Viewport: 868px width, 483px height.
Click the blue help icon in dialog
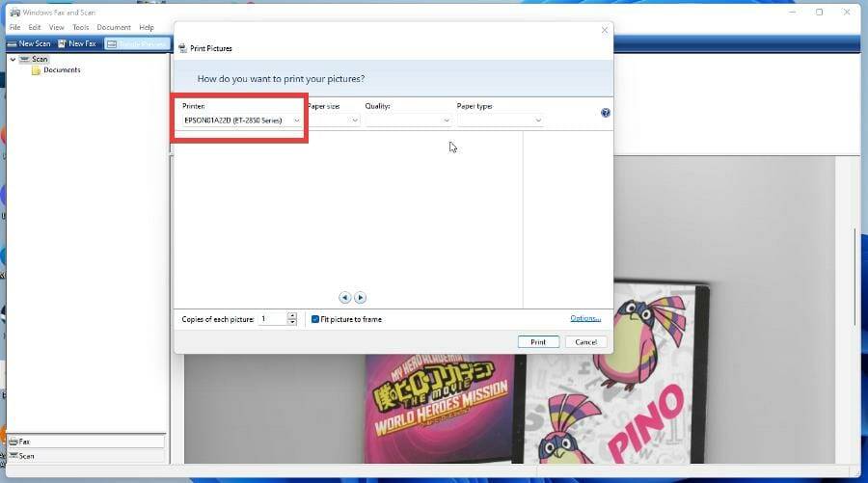(x=605, y=113)
